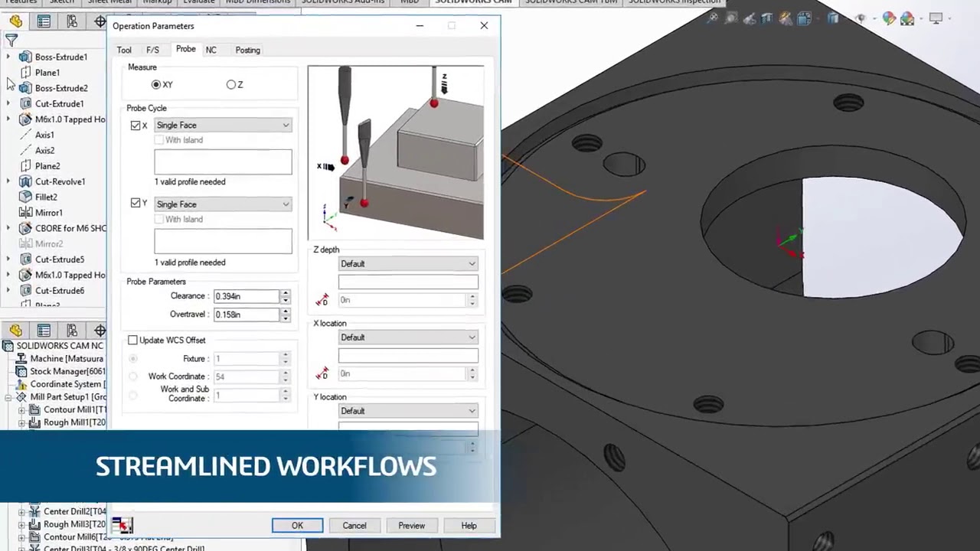Image resolution: width=980 pixels, height=551 pixels.
Task: Click the Rough Mill3 operation icon
Action: point(34,524)
